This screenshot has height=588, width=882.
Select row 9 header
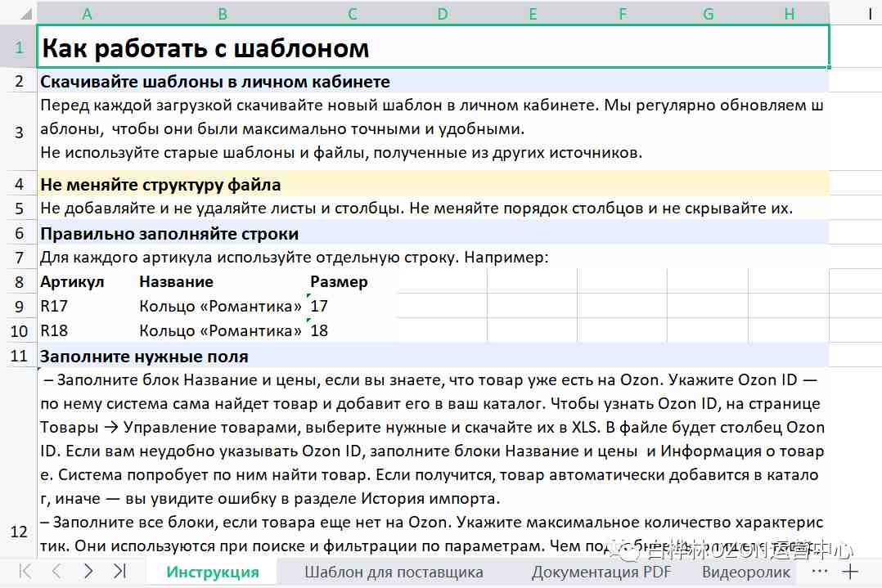[19, 306]
